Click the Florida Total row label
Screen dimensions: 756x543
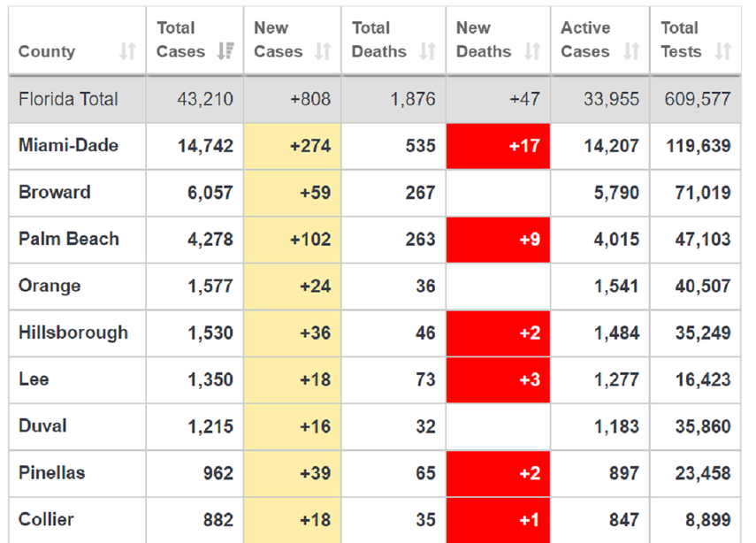(68, 98)
